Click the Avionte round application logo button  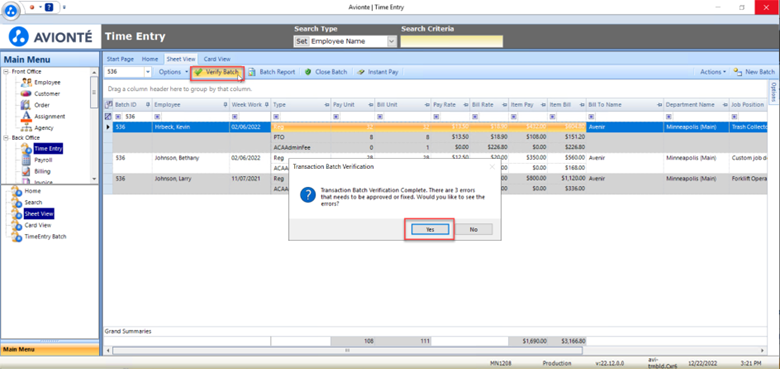(x=11, y=10)
